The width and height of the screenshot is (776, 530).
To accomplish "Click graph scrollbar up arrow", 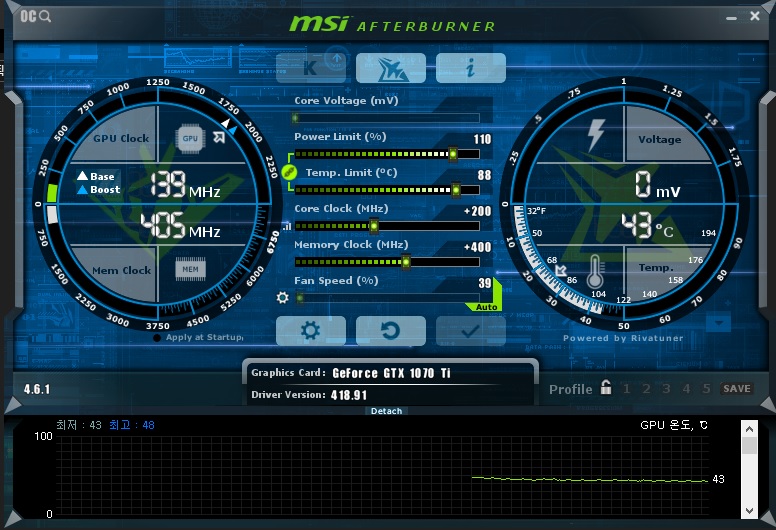I will pyautogui.click(x=749, y=429).
